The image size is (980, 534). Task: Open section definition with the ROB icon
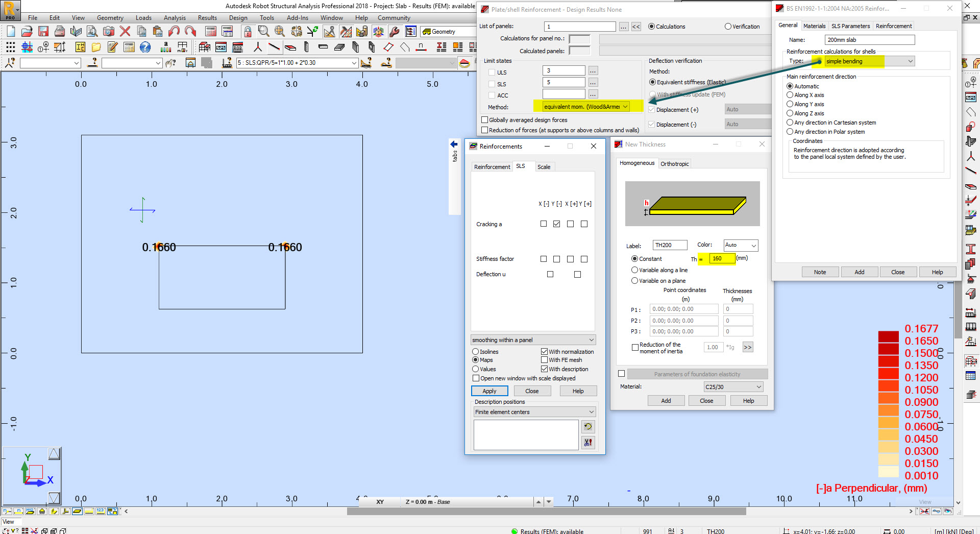(x=238, y=47)
